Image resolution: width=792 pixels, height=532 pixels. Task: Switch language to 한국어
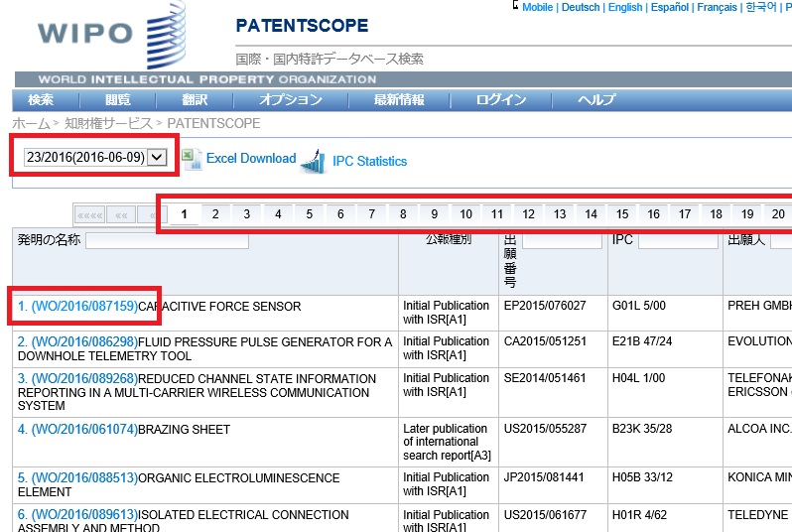point(761,7)
